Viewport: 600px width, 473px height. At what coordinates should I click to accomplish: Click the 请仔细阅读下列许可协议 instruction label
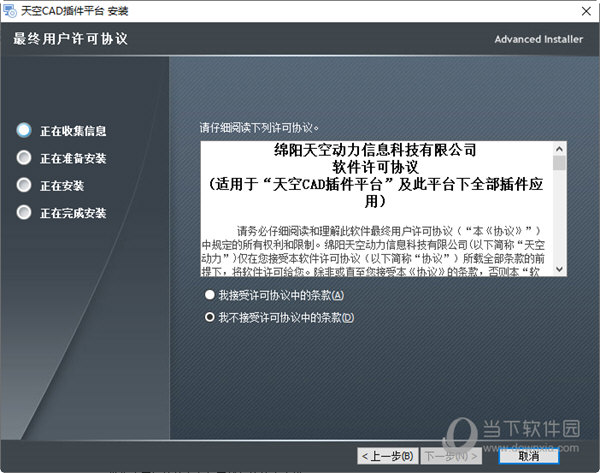coord(259,128)
